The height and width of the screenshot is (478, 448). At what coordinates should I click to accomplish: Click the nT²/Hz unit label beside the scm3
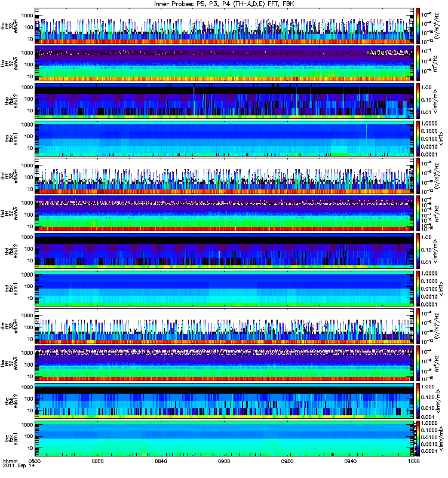point(437,363)
